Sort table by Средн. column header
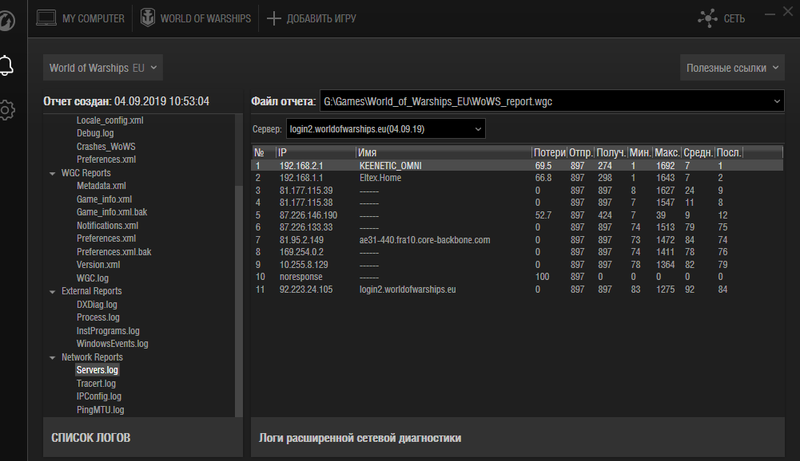Screen dimensions: 800x461 click(x=698, y=152)
